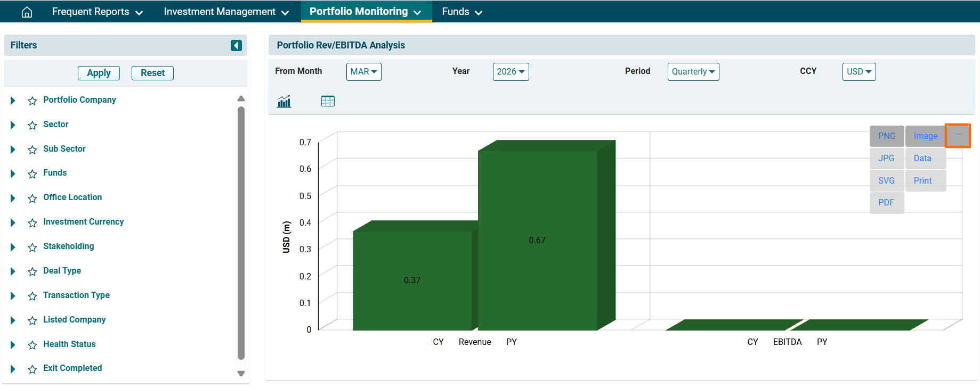Expand the Office Location filter tree
The height and width of the screenshot is (388, 980).
(x=13, y=198)
